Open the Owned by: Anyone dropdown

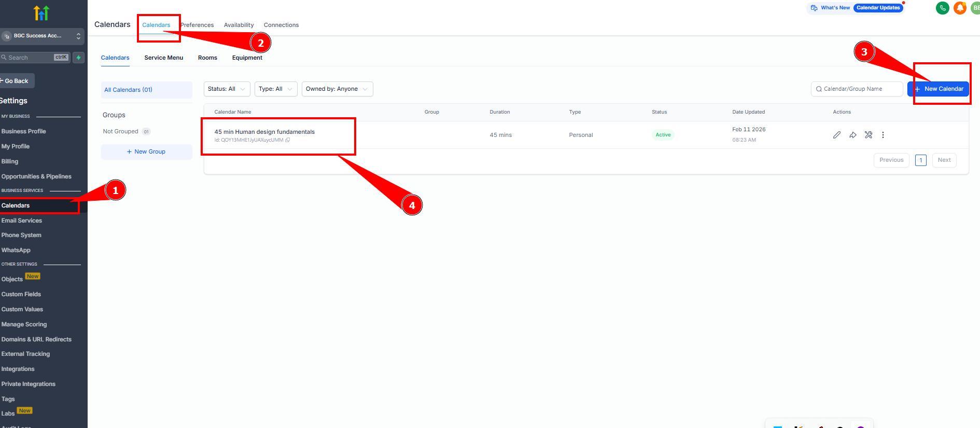tap(337, 89)
